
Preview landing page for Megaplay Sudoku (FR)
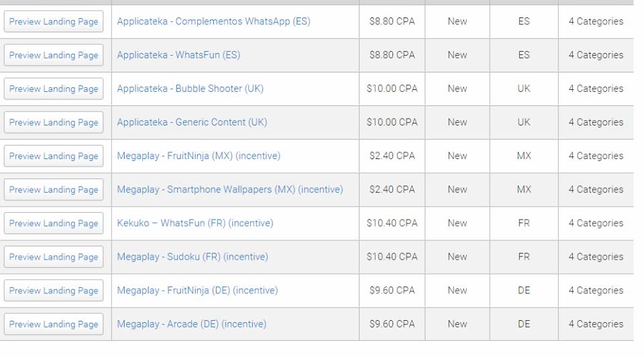pyautogui.click(x=54, y=256)
